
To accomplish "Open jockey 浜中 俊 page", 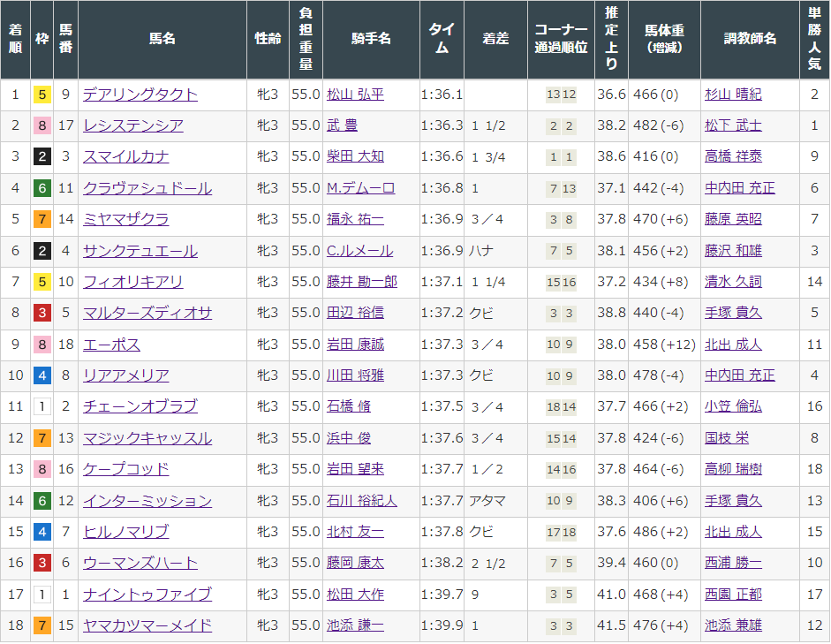I will click(349, 438).
